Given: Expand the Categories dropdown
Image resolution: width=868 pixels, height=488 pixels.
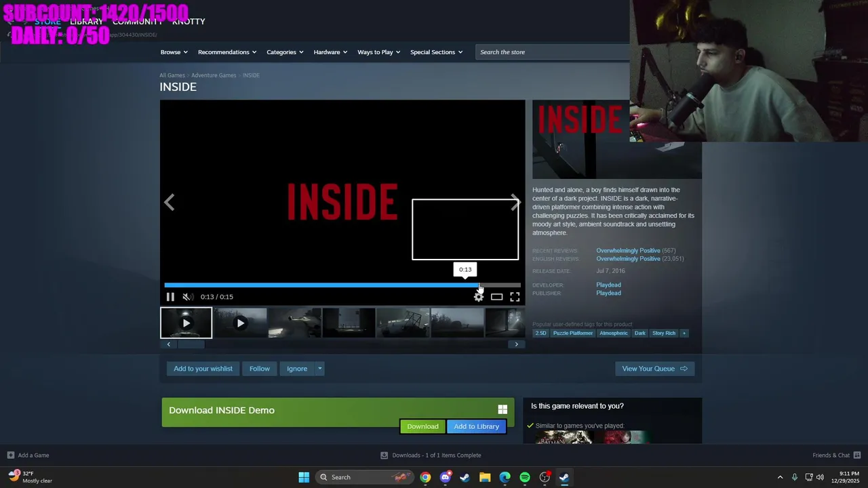Looking at the screenshot, I should click(285, 52).
